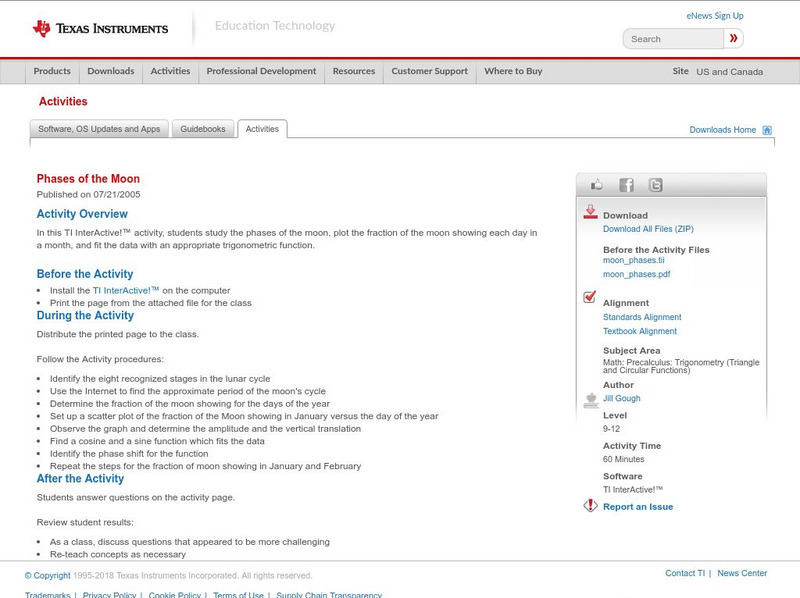Image resolution: width=800 pixels, height=598 pixels.
Task: Click the red Download arrow icon
Action: [x=590, y=212]
